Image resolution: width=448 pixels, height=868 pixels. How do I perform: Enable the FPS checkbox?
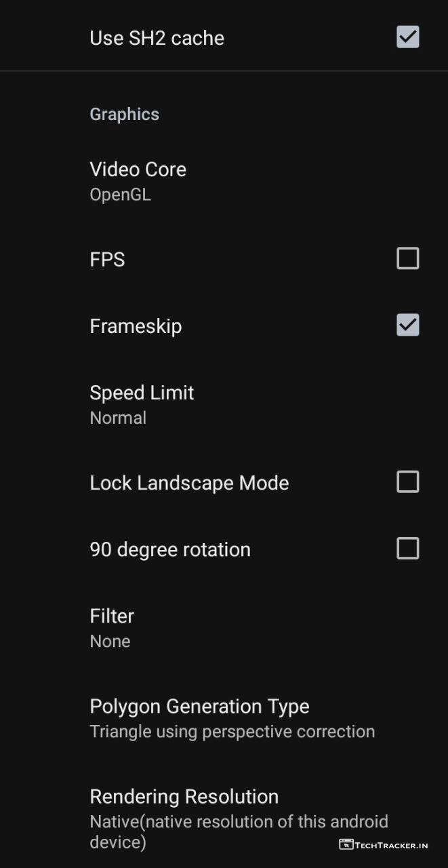(407, 258)
